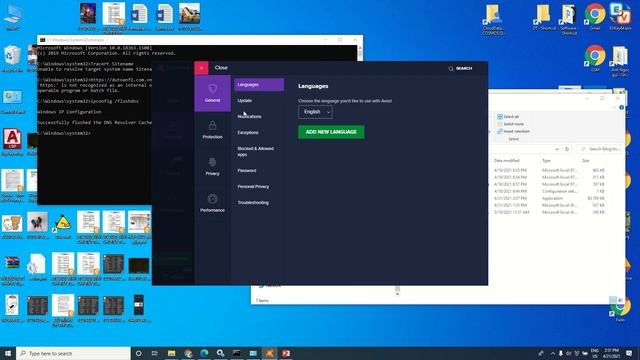Click Select all in File Explorer ribbon

(508, 117)
